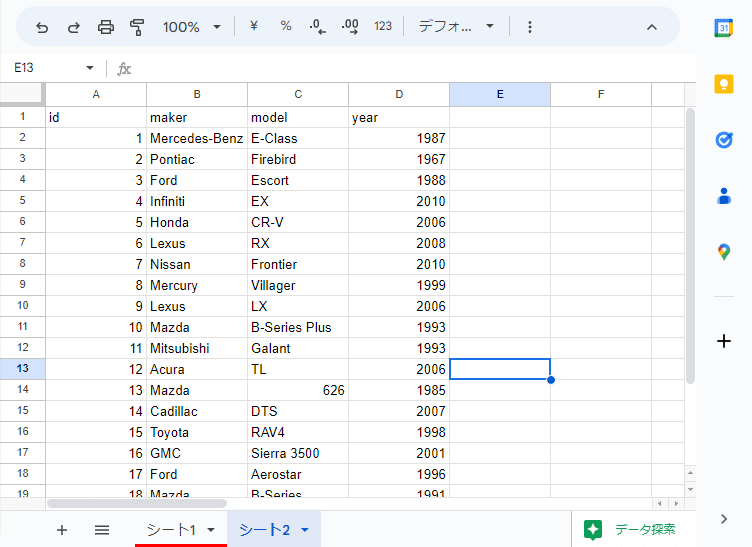Image resolution: width=752 pixels, height=547 pixels.
Task: Open the zoom 100% dropdown
Action: pyautogui.click(x=191, y=27)
